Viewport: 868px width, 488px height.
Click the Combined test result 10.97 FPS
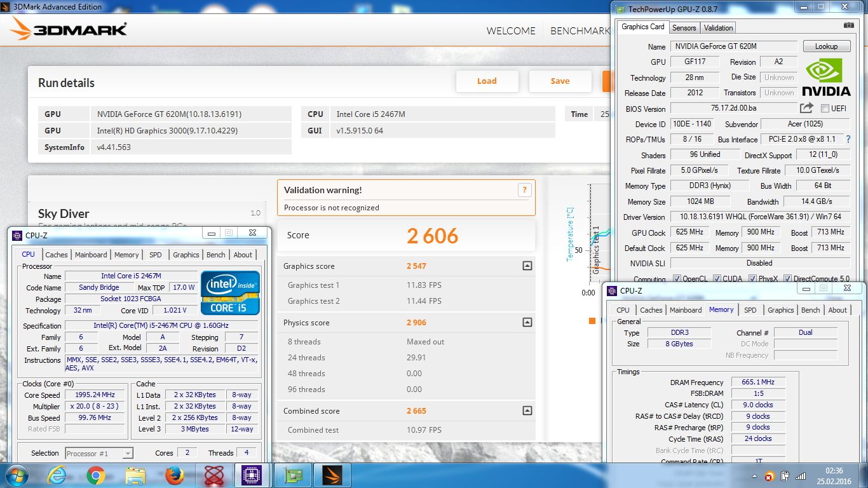coord(424,430)
